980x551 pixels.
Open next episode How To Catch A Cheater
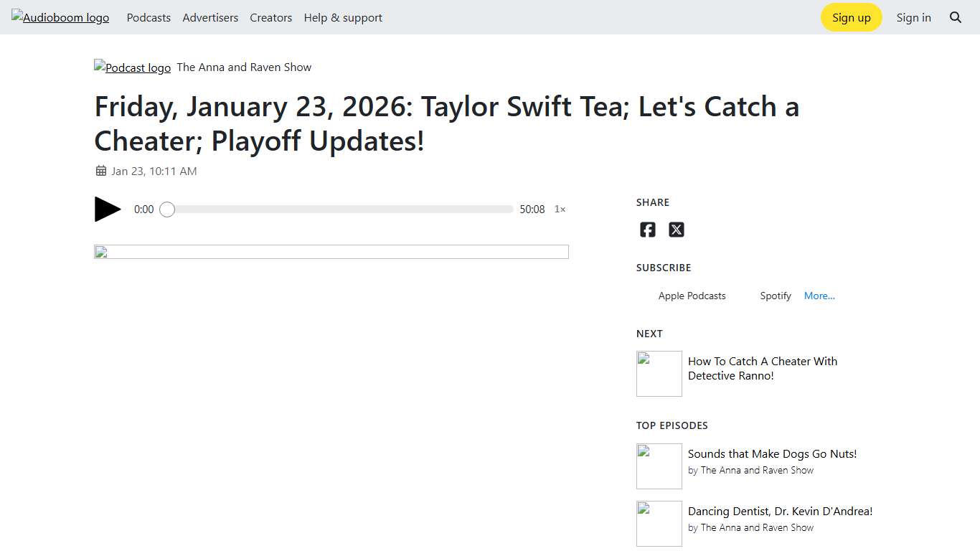click(x=763, y=368)
